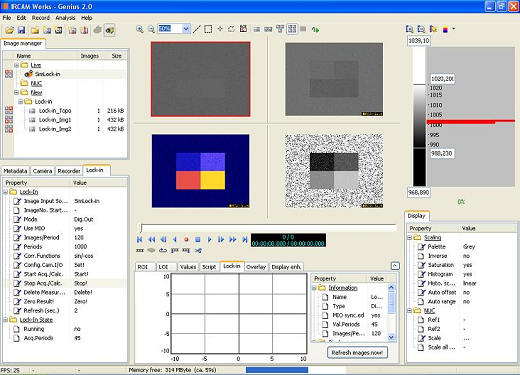Switch to the Recorder tab
Viewport: 520px width, 375px height.
69,171
